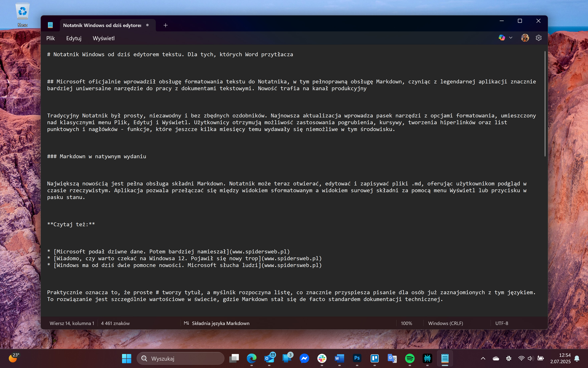Click the unsaved changes dot on tab
588x368 pixels.
147,25
